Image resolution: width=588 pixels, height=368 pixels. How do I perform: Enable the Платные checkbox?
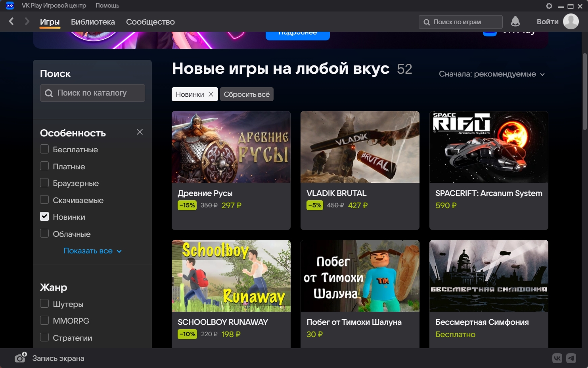pyautogui.click(x=44, y=166)
